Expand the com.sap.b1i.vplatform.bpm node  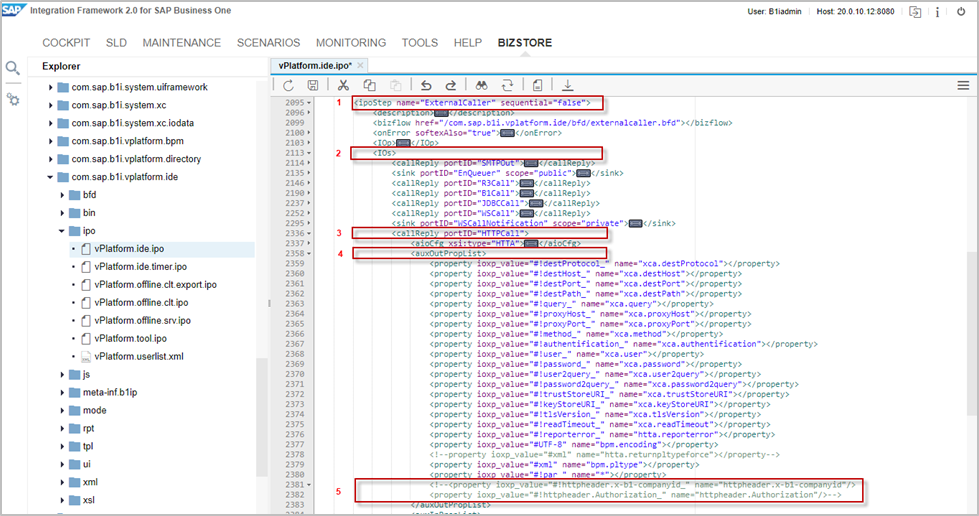[x=51, y=141]
